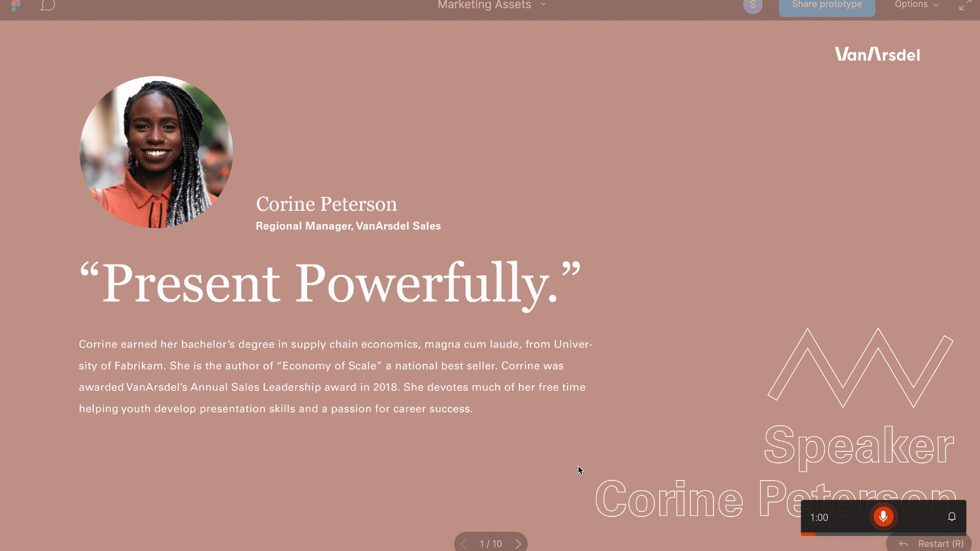980x551 pixels.
Task: Click the notification bell in the recording bar
Action: [x=952, y=516]
